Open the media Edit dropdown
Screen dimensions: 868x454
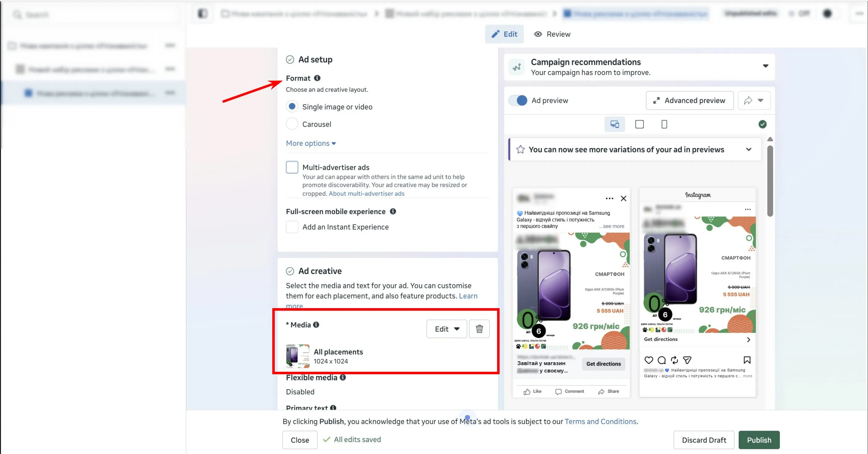click(x=447, y=329)
